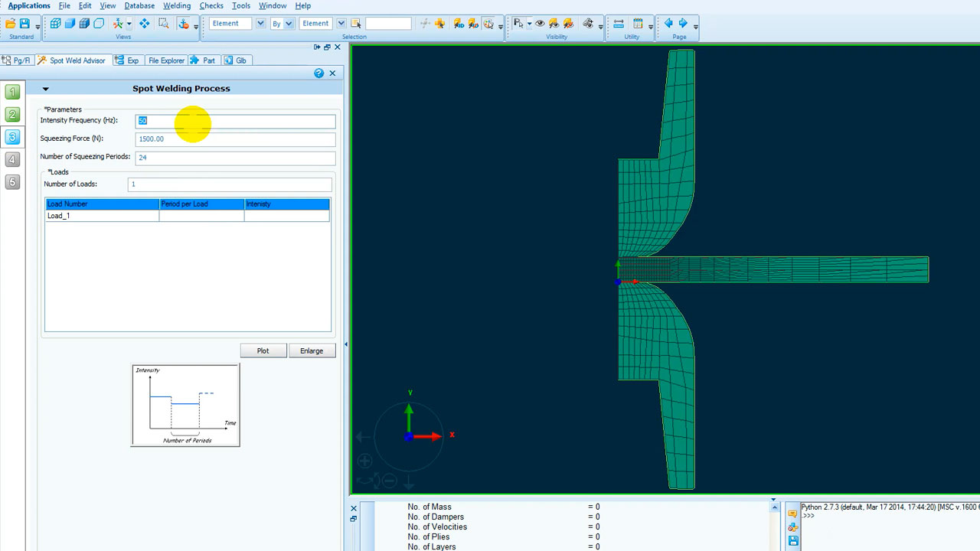Click the fit-to-screen arrows icon
The image size is (980, 551).
[144, 24]
